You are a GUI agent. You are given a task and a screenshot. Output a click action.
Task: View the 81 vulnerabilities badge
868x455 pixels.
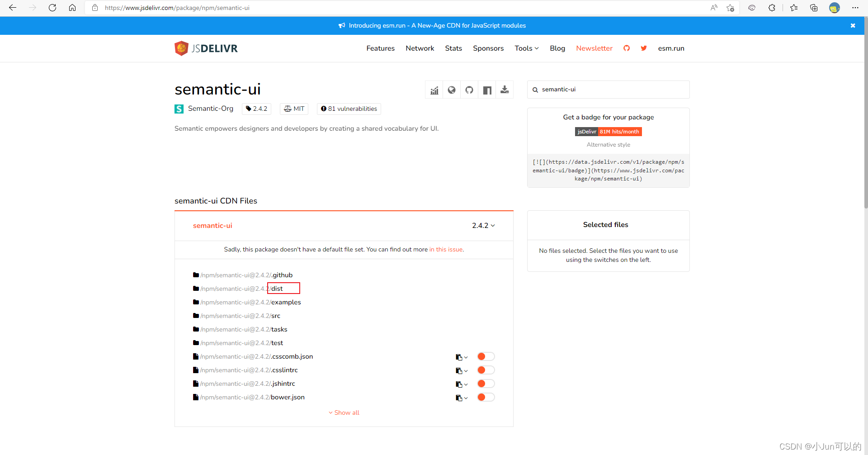(x=349, y=109)
